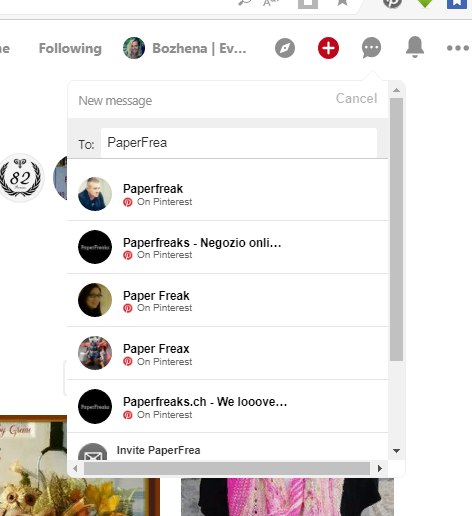
Task: Click the Pinterest browser extension icon
Action: [x=392, y=3]
